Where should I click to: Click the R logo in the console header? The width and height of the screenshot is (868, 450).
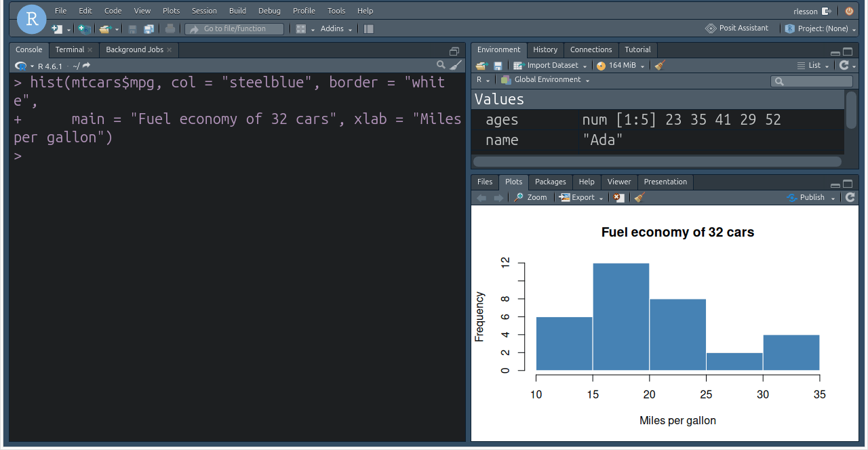(x=21, y=66)
